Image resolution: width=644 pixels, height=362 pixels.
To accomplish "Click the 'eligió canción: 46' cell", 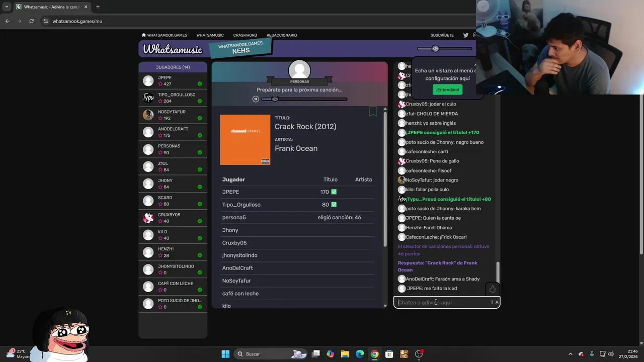I will click(x=339, y=218).
